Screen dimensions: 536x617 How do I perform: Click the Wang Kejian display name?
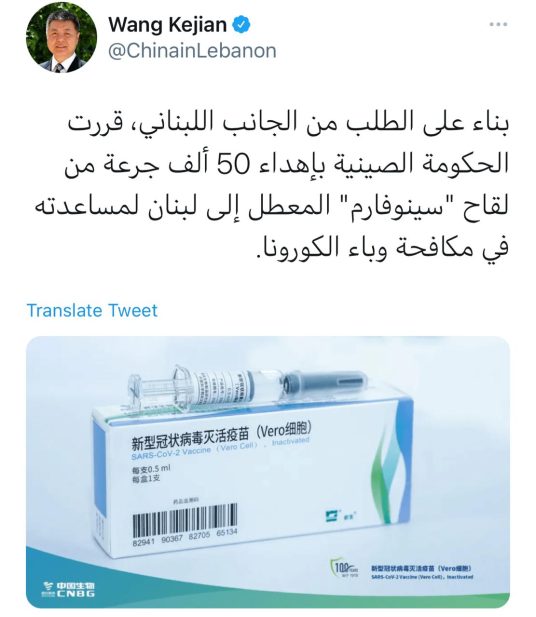pyautogui.click(x=168, y=24)
